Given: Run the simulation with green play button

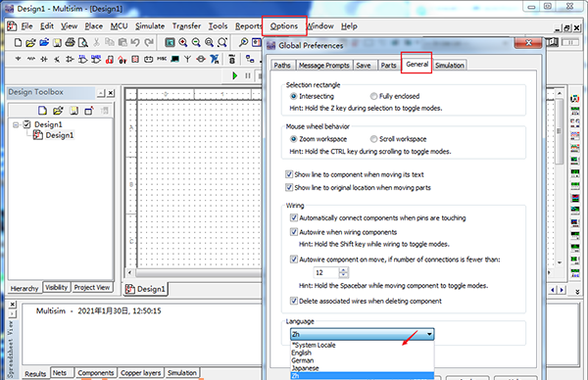Looking at the screenshot, I should [235, 75].
